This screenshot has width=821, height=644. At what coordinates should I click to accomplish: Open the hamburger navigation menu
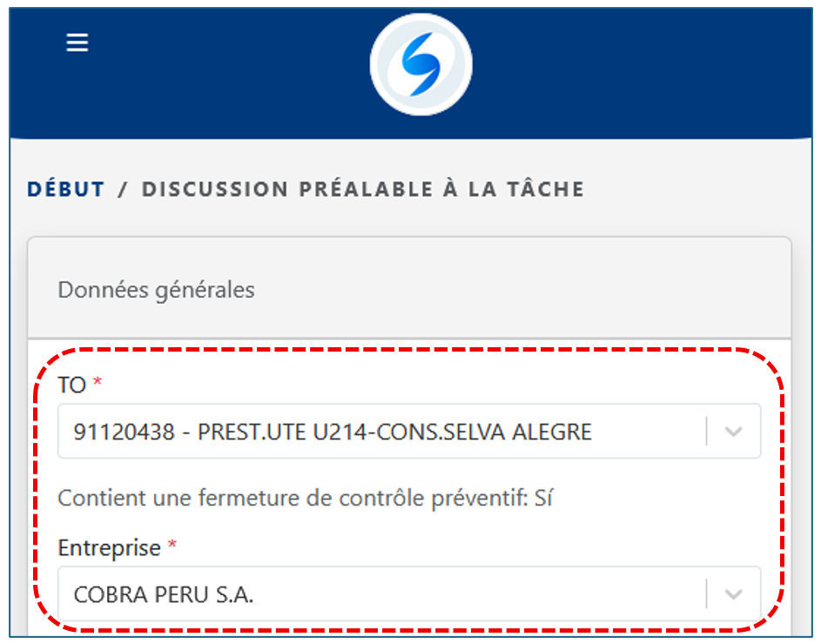77,43
